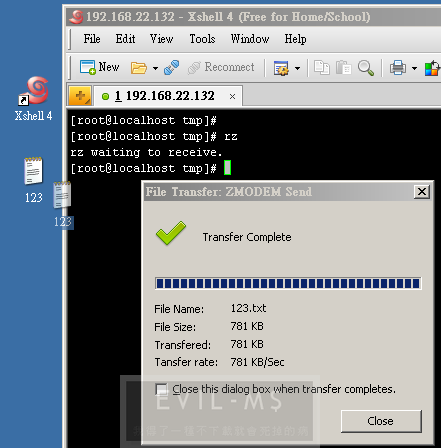Expand the Open folder dropdown arrow
The image size is (441, 448).
point(155,68)
